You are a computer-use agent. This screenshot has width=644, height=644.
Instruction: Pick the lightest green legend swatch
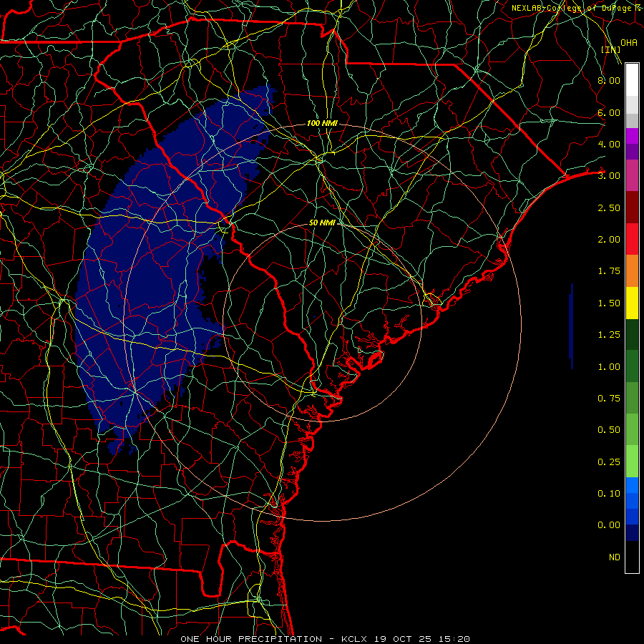632,462
